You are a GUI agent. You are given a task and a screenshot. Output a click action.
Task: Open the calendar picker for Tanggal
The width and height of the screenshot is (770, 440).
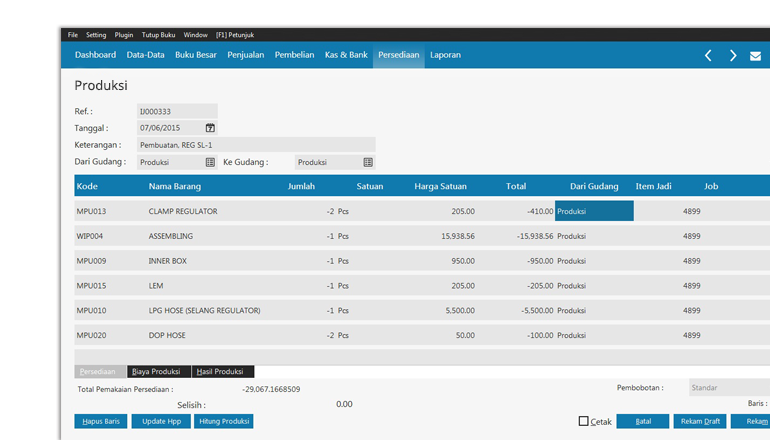pos(210,128)
